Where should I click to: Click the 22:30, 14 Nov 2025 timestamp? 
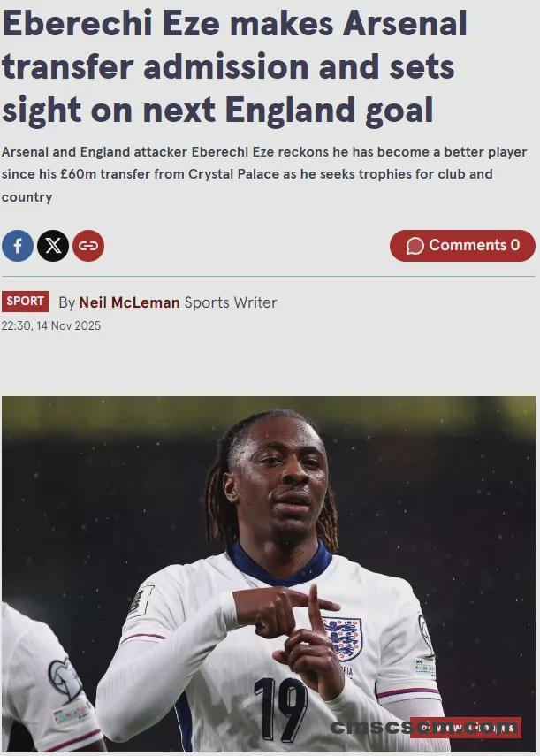51,326
